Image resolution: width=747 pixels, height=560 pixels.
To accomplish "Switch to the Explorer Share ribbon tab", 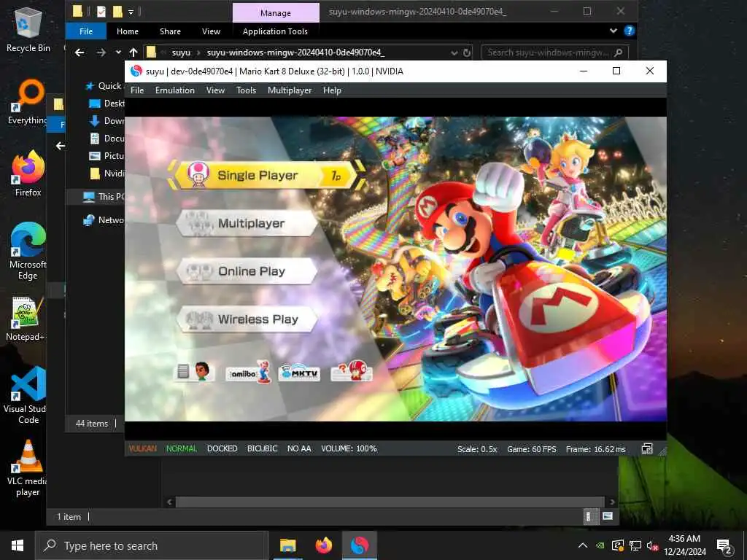I will tap(170, 31).
